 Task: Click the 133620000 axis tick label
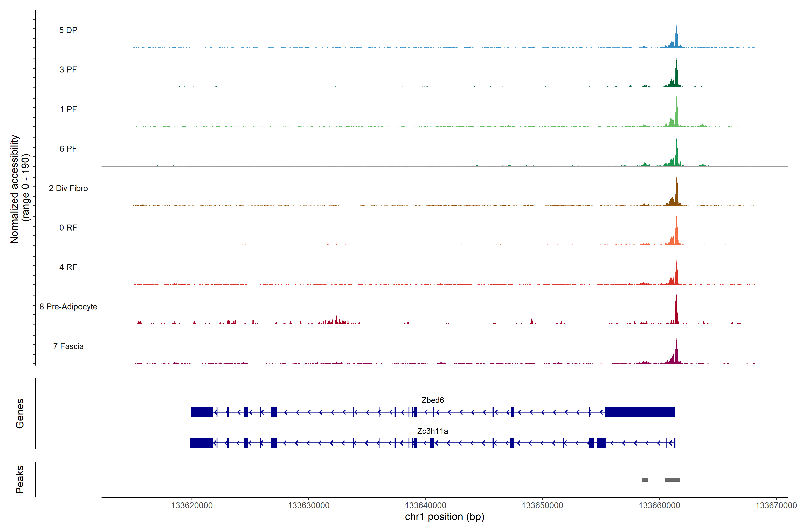tap(192, 506)
